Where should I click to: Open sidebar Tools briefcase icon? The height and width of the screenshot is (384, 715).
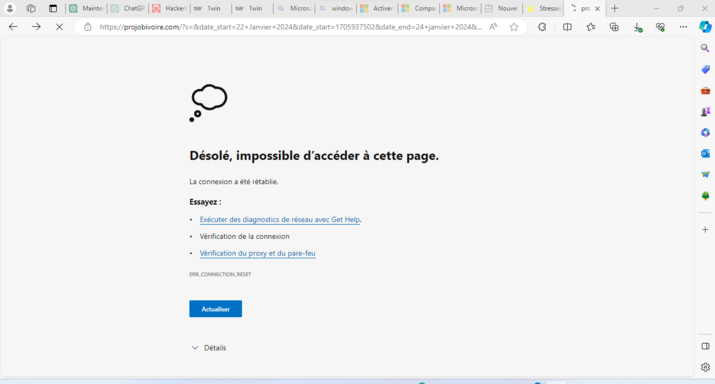705,91
